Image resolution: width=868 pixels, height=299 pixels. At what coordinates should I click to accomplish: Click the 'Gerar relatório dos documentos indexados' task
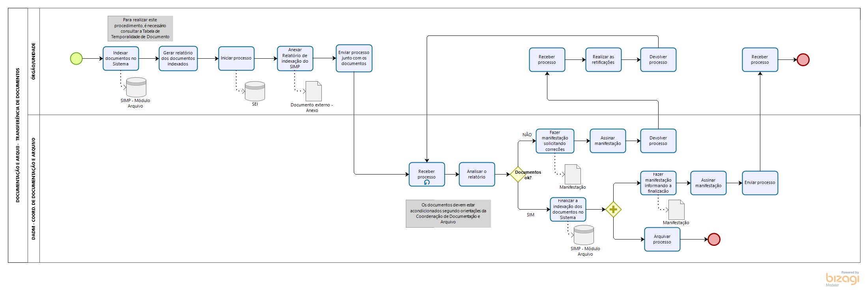tap(178, 59)
